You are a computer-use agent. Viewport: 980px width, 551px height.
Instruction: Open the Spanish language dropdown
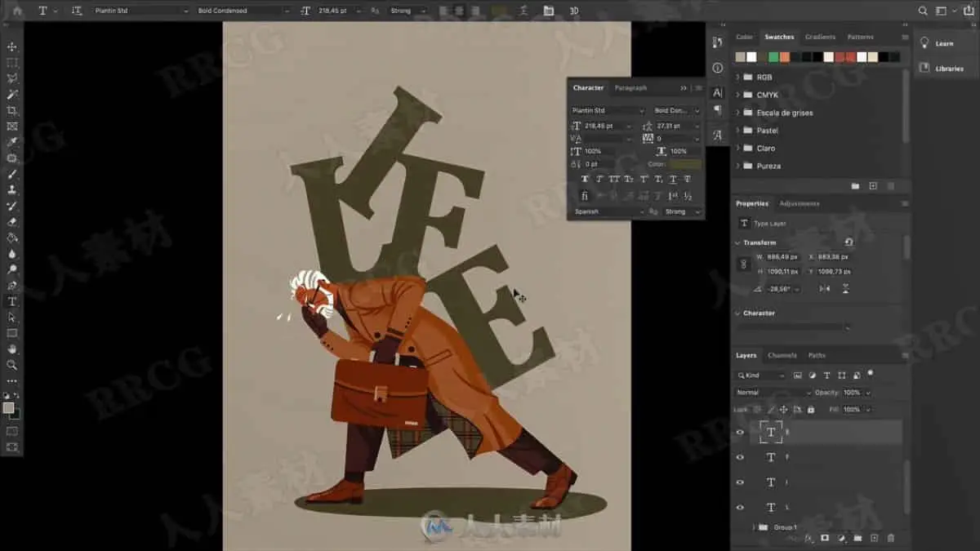pyautogui.click(x=608, y=211)
